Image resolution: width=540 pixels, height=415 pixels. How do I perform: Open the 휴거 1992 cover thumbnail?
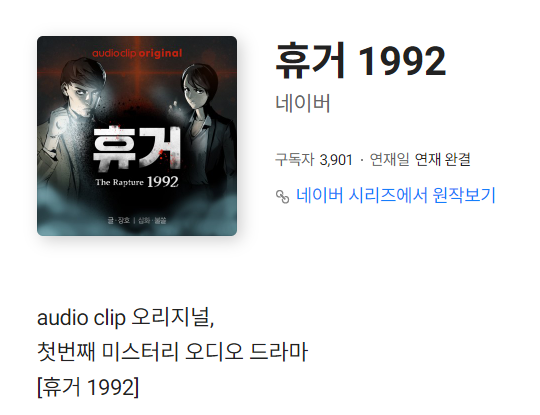(x=137, y=136)
